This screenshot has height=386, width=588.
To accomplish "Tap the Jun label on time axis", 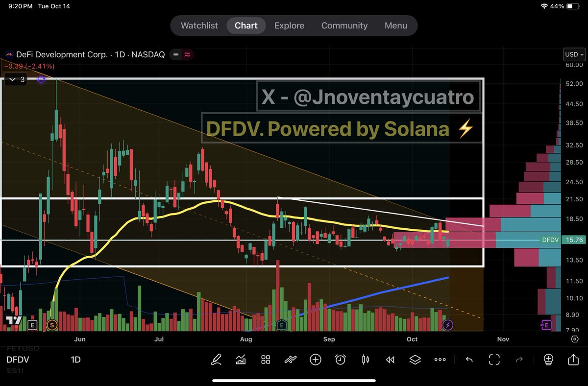I will tap(80, 339).
